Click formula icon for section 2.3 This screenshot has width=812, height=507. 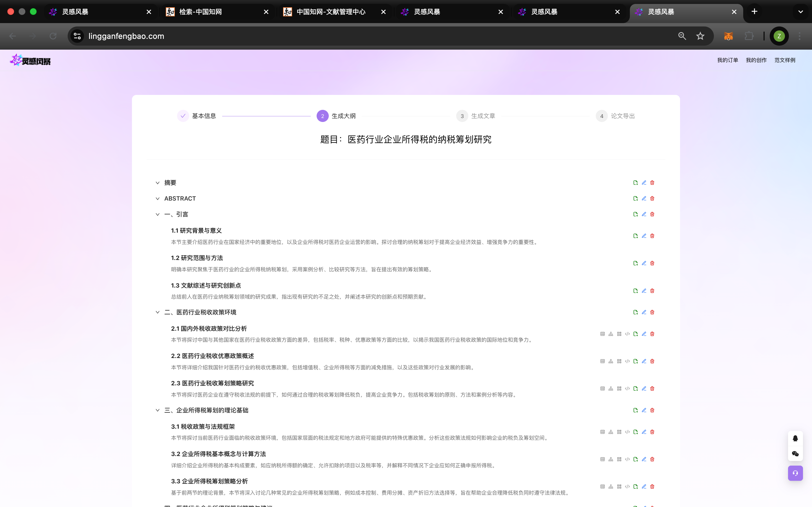click(619, 389)
